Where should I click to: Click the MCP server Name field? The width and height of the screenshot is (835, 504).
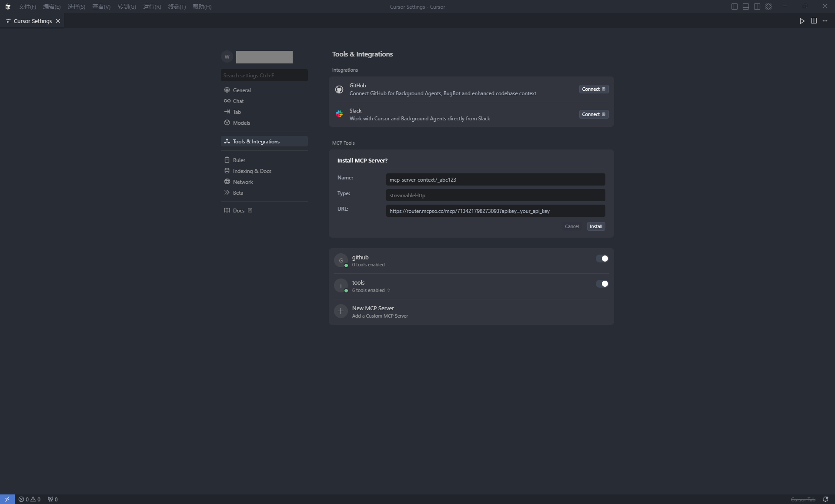(495, 179)
